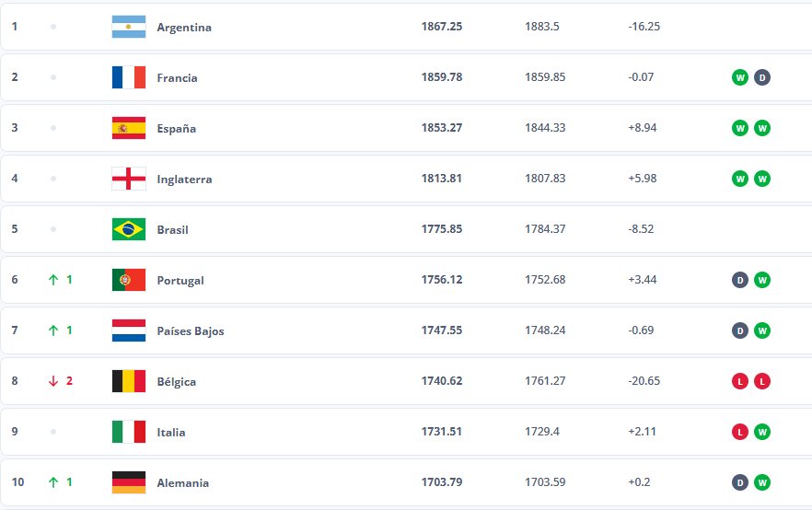Click Alemania's green up-arrow indicator
Viewport: 812px width, 510px height.
53,482
